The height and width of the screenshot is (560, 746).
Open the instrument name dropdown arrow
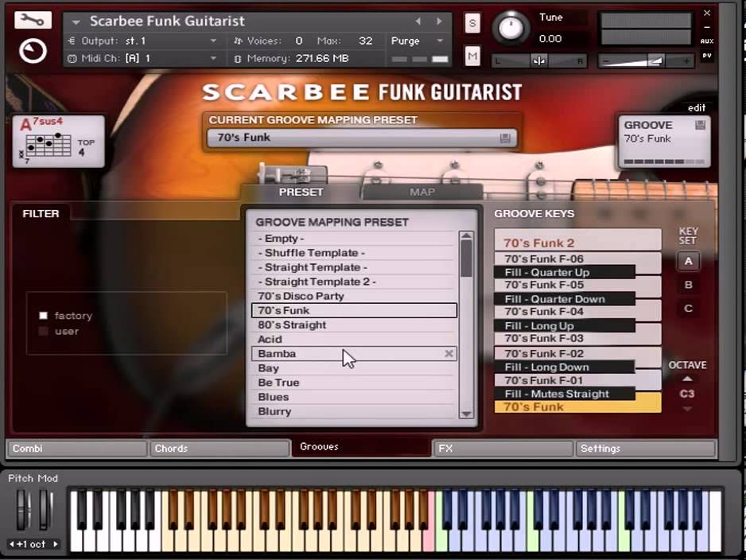(76, 21)
